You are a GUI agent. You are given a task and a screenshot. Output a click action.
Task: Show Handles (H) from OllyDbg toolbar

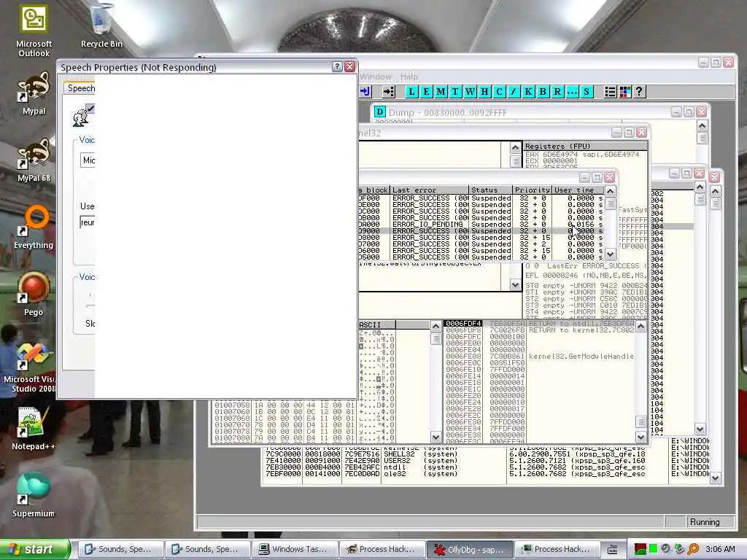(484, 92)
